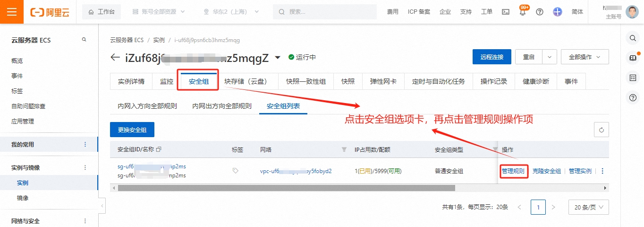Search within the ECS sidebar
The image size is (644, 227).
(x=84, y=40)
